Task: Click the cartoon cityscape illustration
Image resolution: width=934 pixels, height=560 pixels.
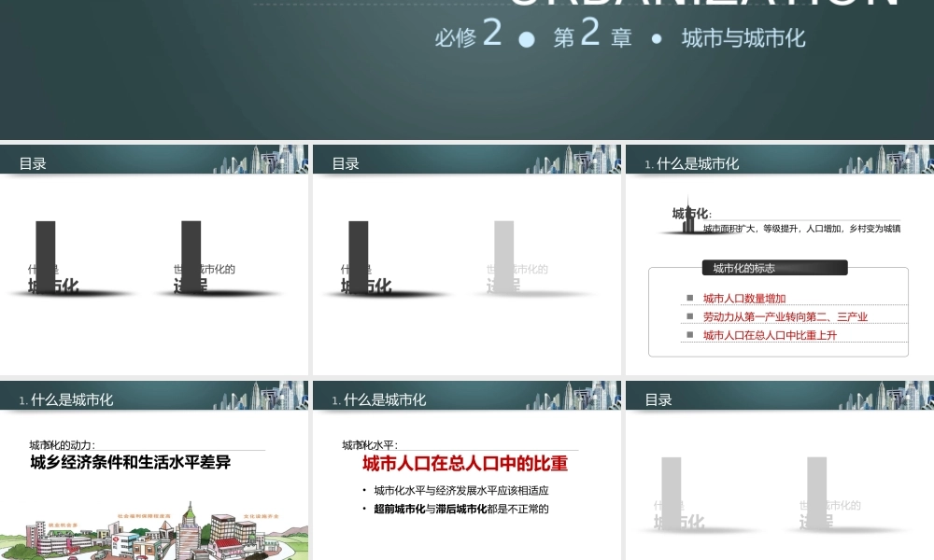Action: point(154,530)
